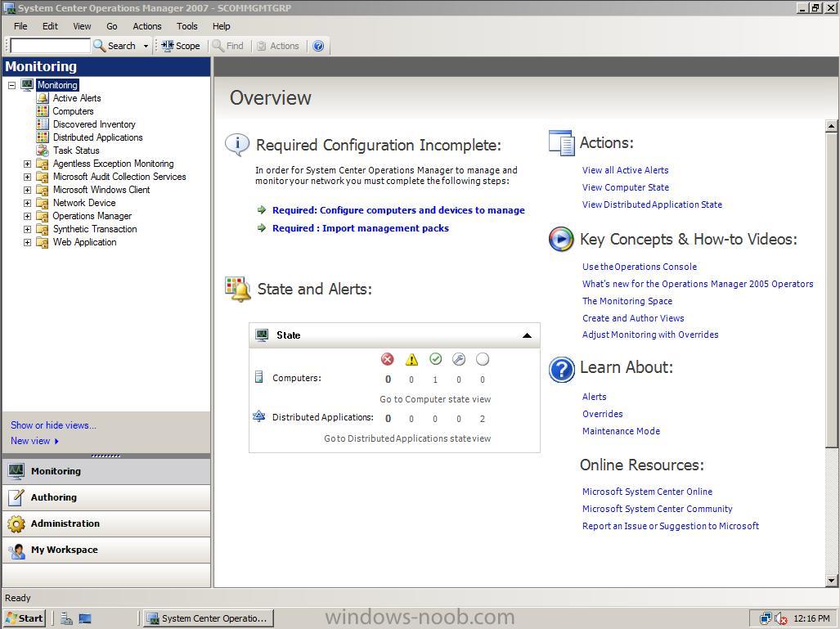Click the Computers row device icon
Image resolution: width=840 pixels, height=629 pixels.
tap(258, 377)
